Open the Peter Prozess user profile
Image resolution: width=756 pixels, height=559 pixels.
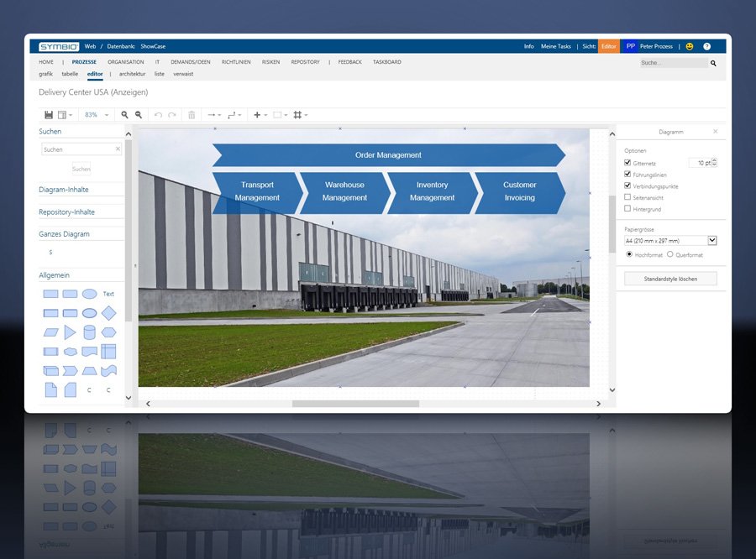pos(649,46)
